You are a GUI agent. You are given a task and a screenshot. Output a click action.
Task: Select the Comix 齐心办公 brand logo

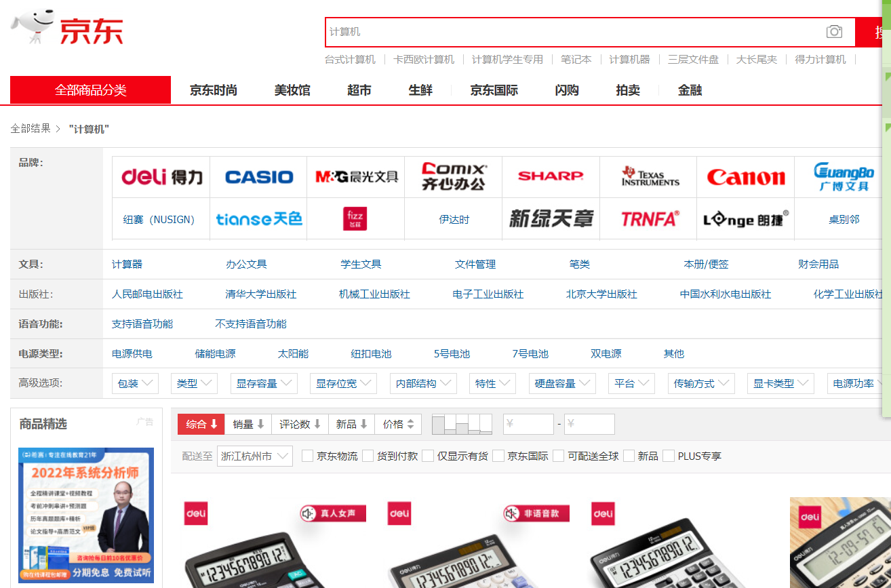click(454, 177)
